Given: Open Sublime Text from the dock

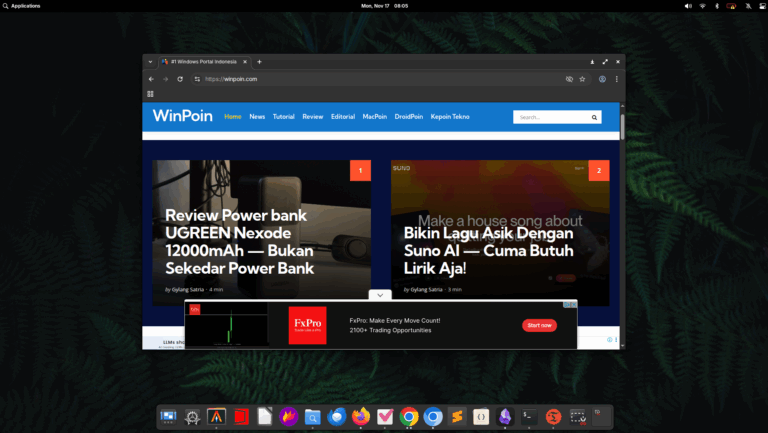Looking at the screenshot, I should coord(457,416).
